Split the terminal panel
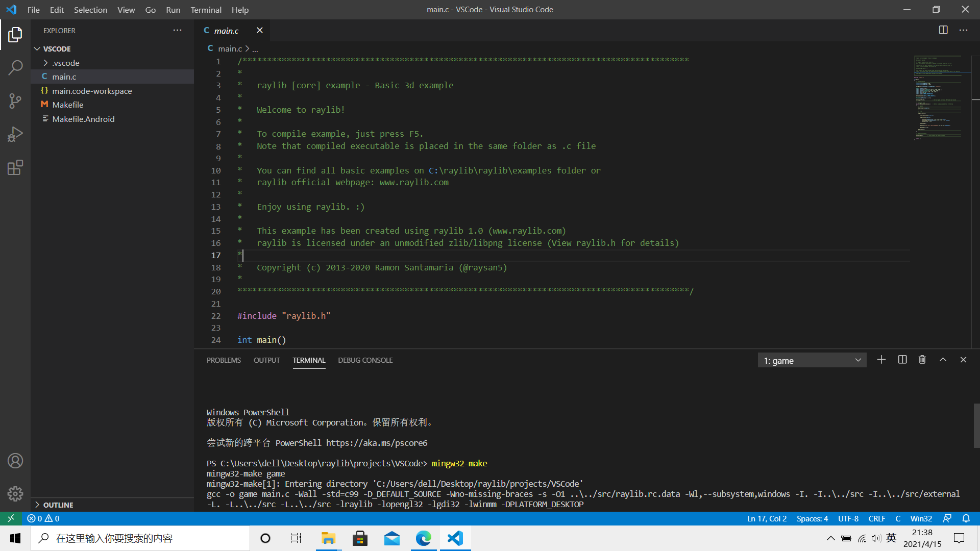Image resolution: width=980 pixels, height=551 pixels. [902, 360]
